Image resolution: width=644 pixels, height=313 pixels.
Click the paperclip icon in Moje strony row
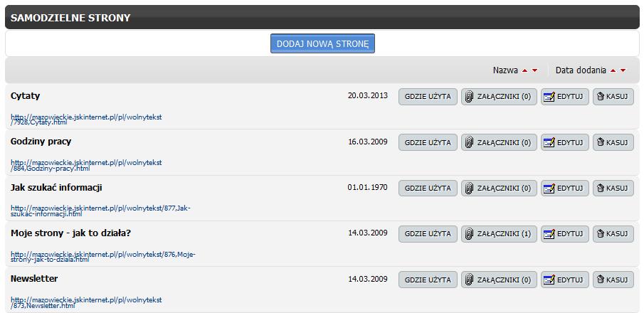pyautogui.click(x=469, y=234)
